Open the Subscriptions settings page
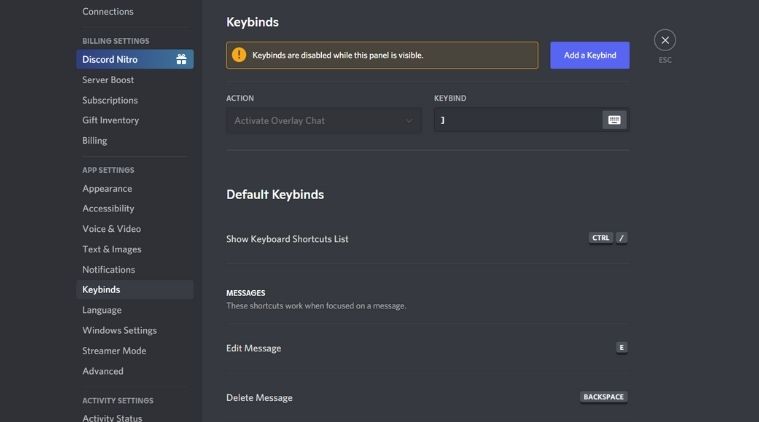This screenshot has width=759, height=422. (x=110, y=100)
